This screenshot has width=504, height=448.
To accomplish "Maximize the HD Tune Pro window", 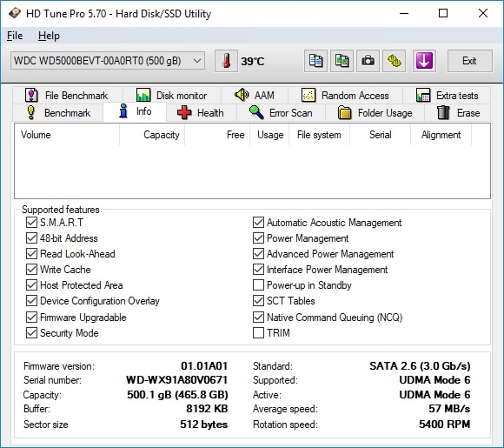I will coord(443,14).
